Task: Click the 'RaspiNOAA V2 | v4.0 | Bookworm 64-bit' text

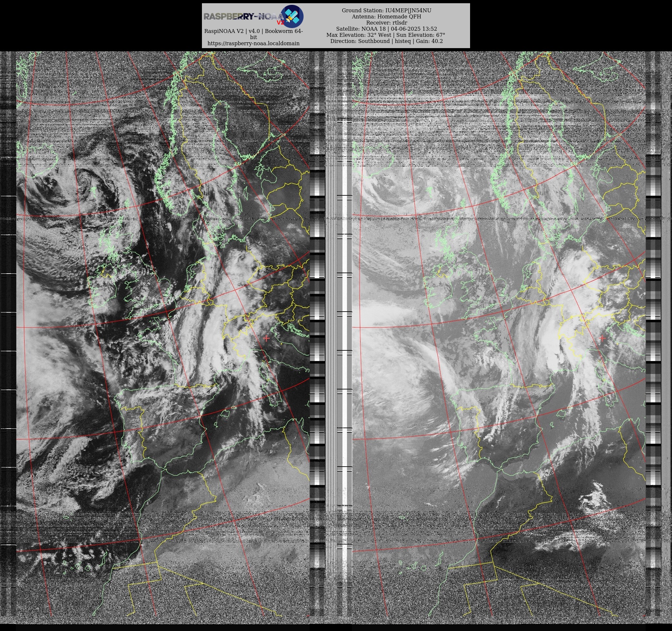Action: click(x=253, y=34)
